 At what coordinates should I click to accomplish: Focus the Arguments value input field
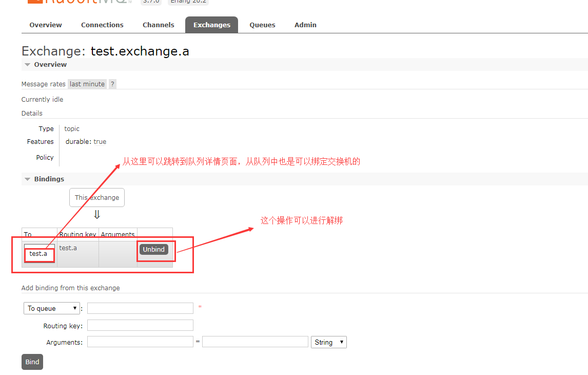[x=255, y=342]
